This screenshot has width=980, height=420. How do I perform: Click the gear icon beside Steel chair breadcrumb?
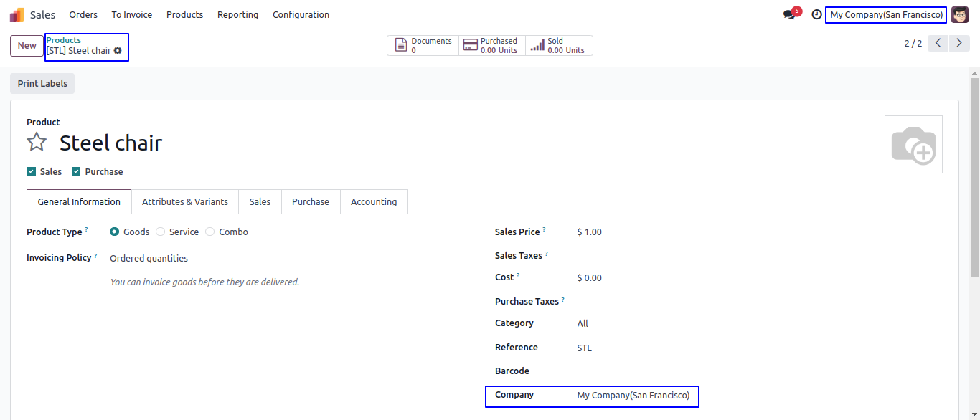[118, 51]
